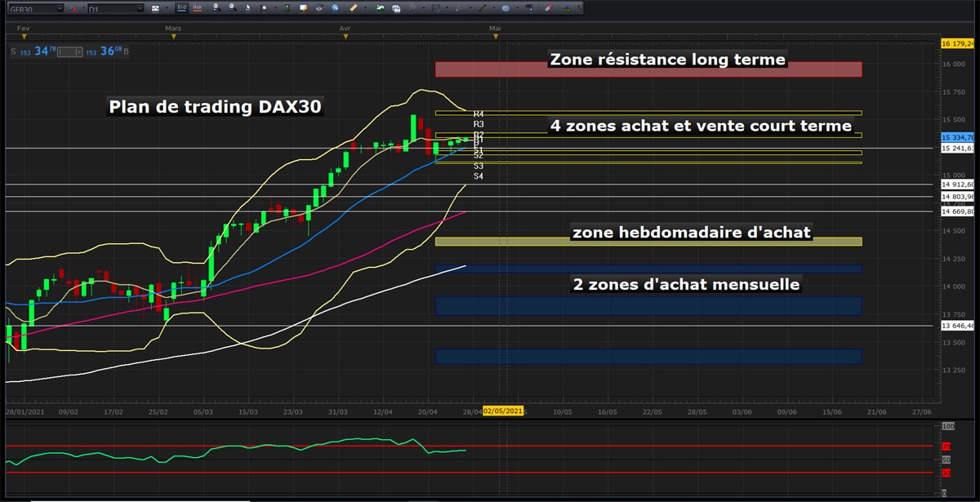Viewport: 980px width, 502px height.
Task: Click the eye visibility icon
Action: [x=319, y=8]
